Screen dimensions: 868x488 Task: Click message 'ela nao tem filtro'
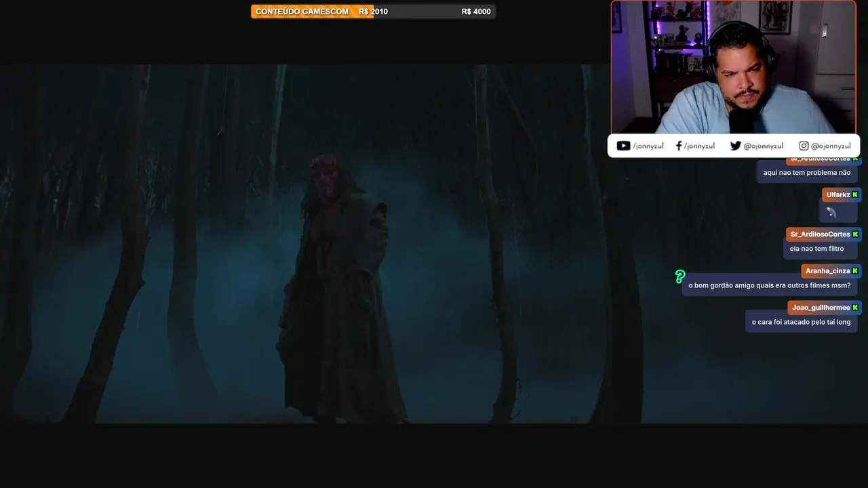816,249
